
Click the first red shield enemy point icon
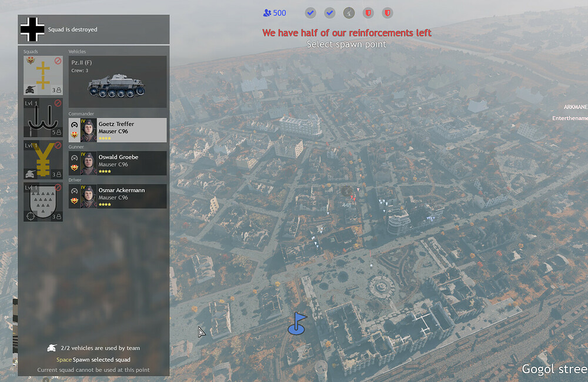368,13
